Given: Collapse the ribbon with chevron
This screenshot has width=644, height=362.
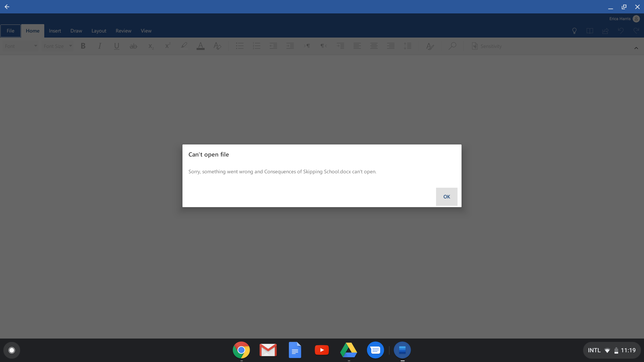Looking at the screenshot, I should [636, 48].
